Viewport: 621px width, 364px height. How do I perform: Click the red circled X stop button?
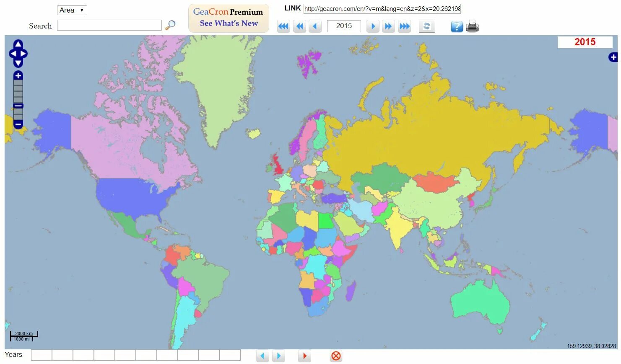pyautogui.click(x=336, y=356)
